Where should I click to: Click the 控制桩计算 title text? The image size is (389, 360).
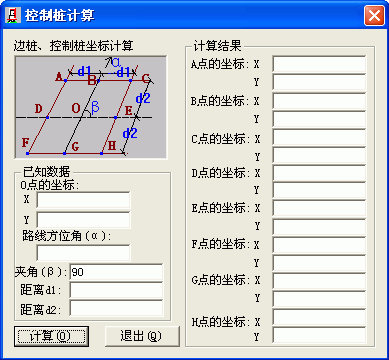coord(60,15)
